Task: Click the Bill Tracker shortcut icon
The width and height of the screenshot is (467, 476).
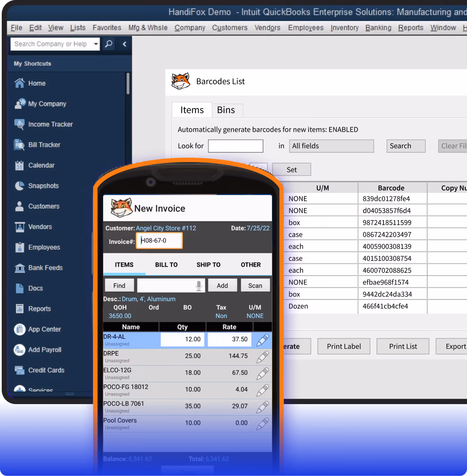Action: [19, 145]
